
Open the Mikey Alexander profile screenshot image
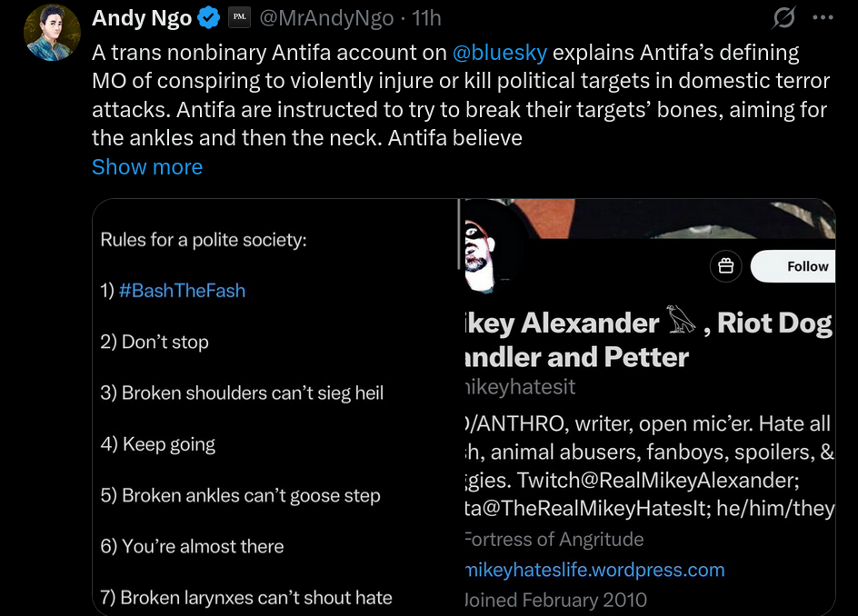tap(647, 409)
